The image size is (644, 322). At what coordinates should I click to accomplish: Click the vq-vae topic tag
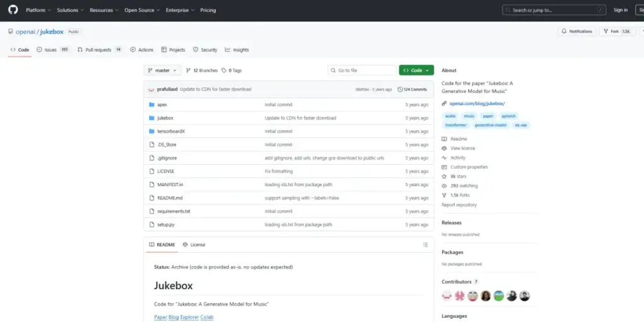point(520,125)
